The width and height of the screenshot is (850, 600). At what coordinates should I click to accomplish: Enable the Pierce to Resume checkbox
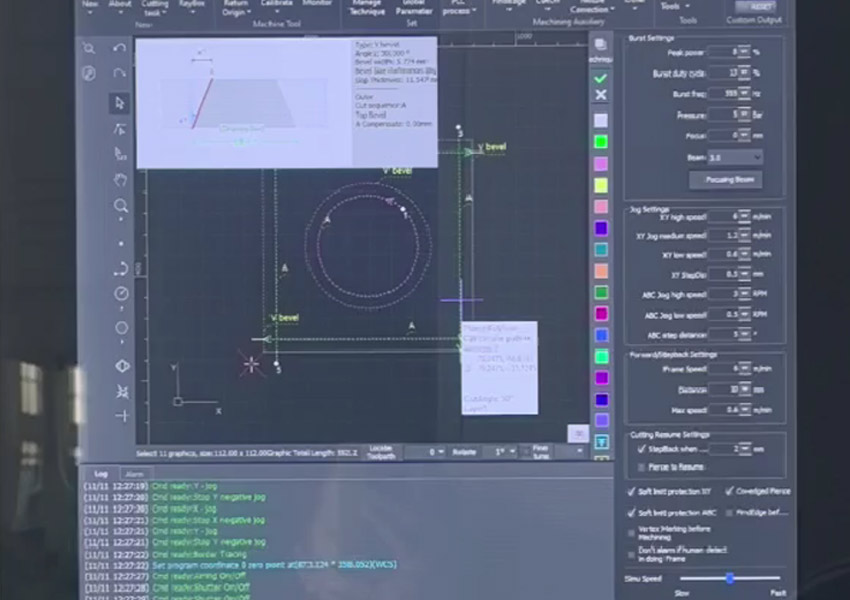[x=641, y=467]
